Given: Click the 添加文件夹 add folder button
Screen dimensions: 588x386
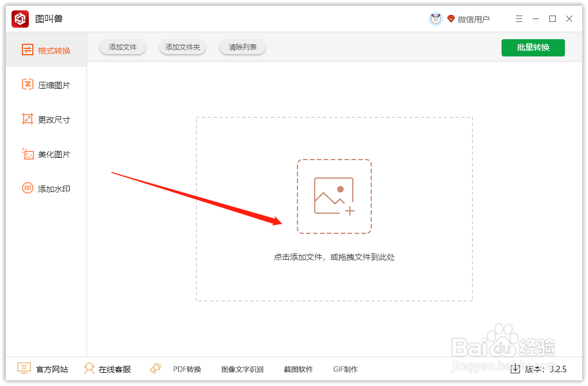Looking at the screenshot, I should click(x=182, y=47).
